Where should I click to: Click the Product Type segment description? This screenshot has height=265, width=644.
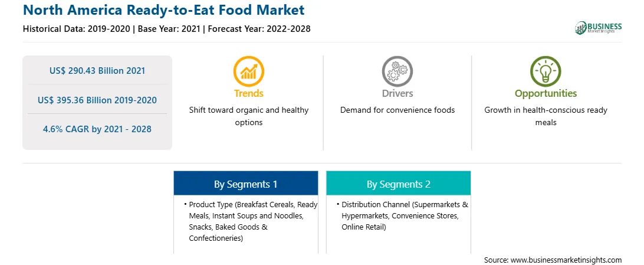tap(250, 221)
